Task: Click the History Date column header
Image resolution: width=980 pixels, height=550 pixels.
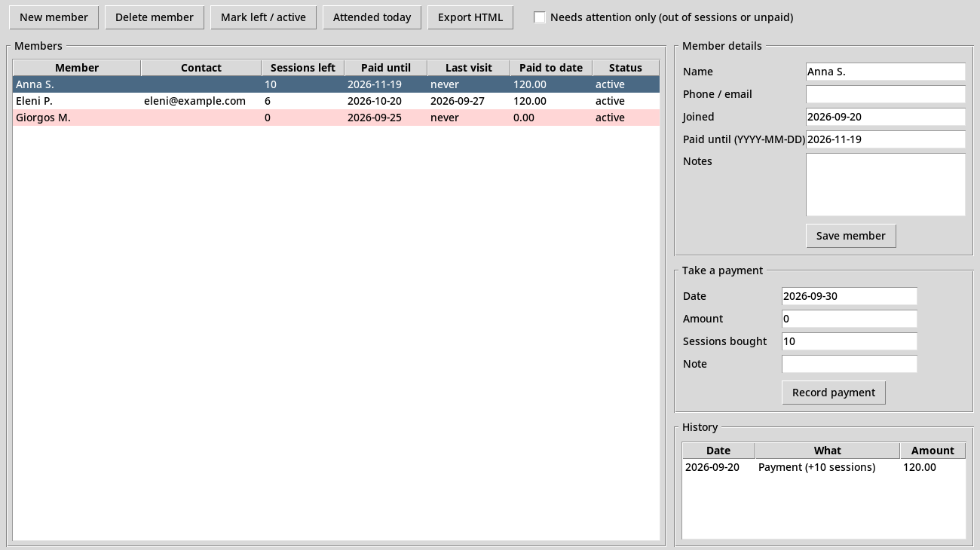Action: pyautogui.click(x=718, y=451)
